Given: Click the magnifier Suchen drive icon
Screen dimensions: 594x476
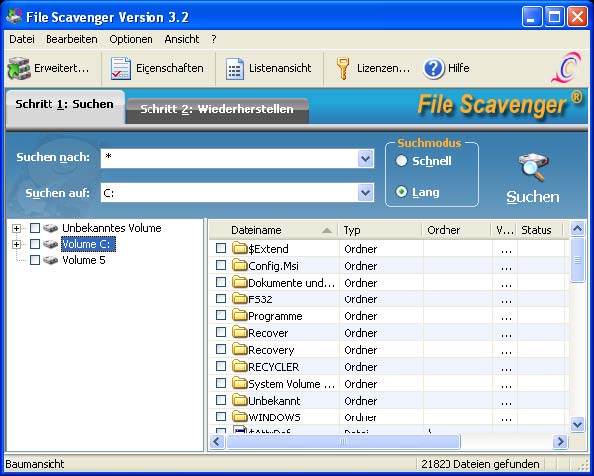Looking at the screenshot, I should (x=533, y=167).
